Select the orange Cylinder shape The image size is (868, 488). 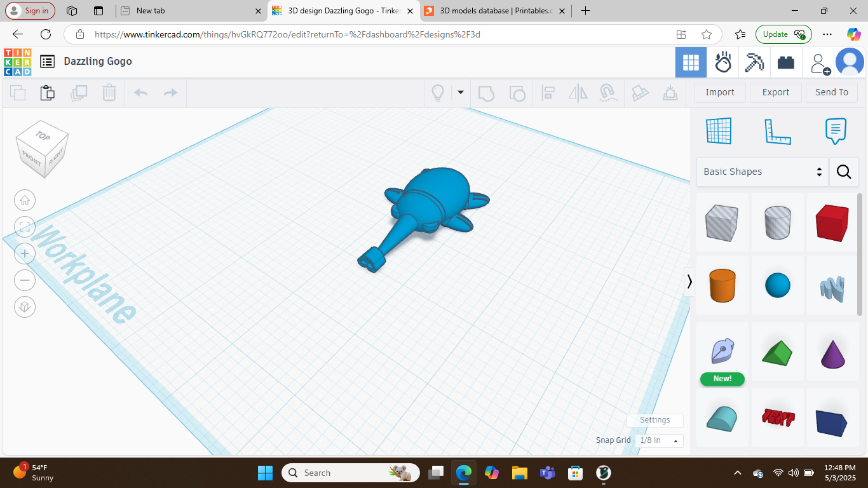[722, 285]
